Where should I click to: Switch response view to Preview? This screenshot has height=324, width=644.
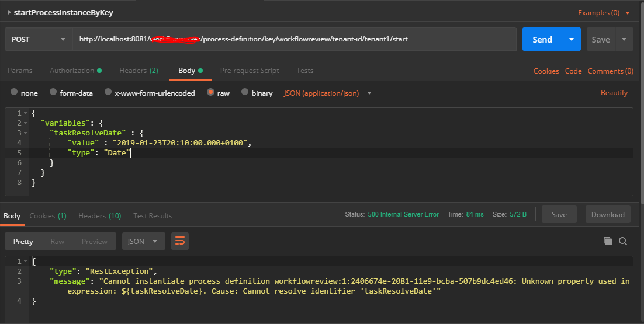(x=95, y=241)
